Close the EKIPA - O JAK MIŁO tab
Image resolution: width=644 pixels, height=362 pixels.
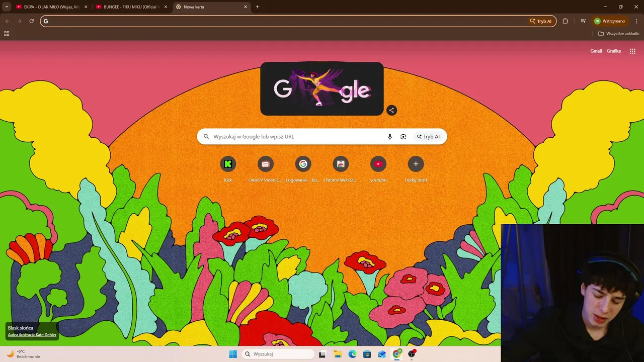coord(86,7)
